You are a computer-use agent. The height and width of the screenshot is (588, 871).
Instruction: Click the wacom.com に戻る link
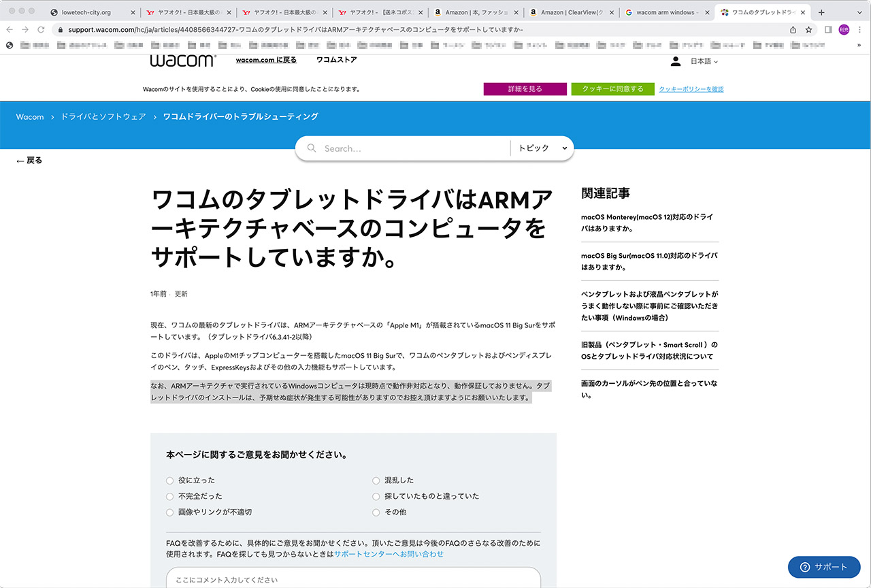[266, 60]
